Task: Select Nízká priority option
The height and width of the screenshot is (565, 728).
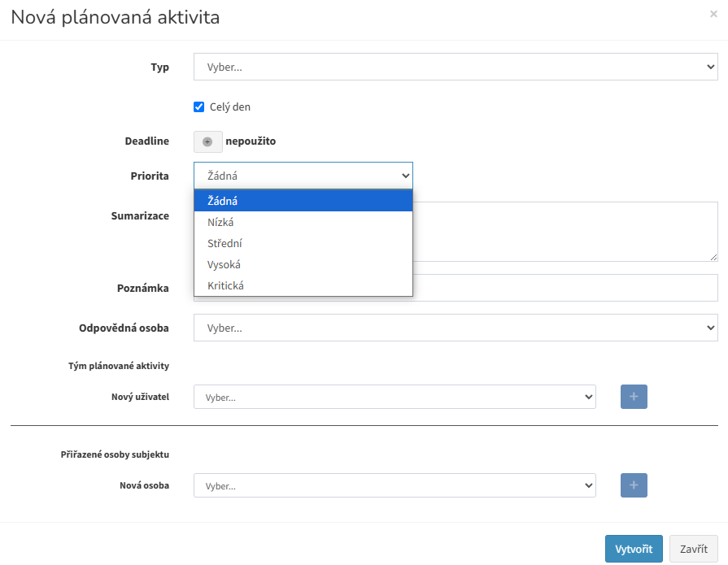Action: pos(303,222)
